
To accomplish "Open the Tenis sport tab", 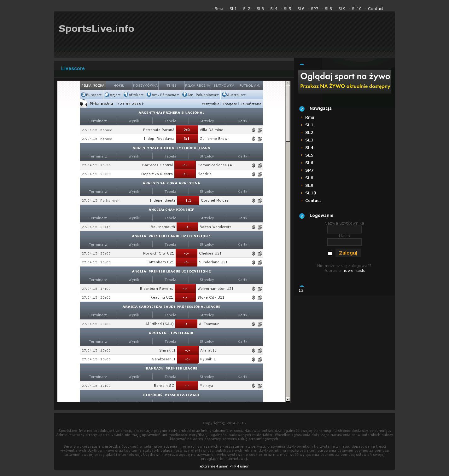I will pos(171,85).
